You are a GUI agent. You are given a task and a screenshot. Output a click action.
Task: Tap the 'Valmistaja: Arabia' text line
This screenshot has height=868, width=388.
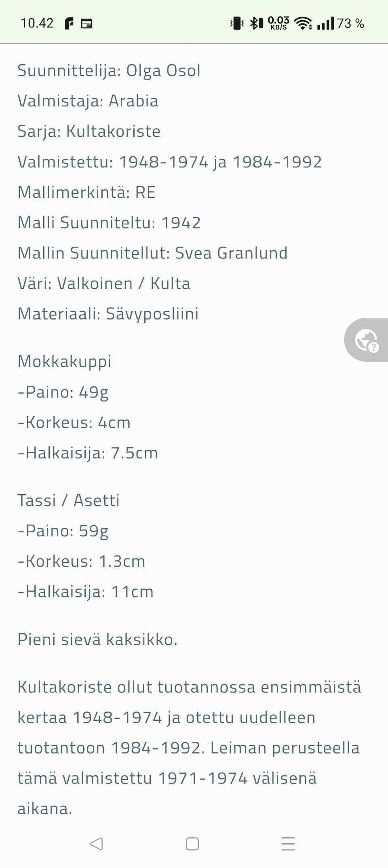[88, 101]
